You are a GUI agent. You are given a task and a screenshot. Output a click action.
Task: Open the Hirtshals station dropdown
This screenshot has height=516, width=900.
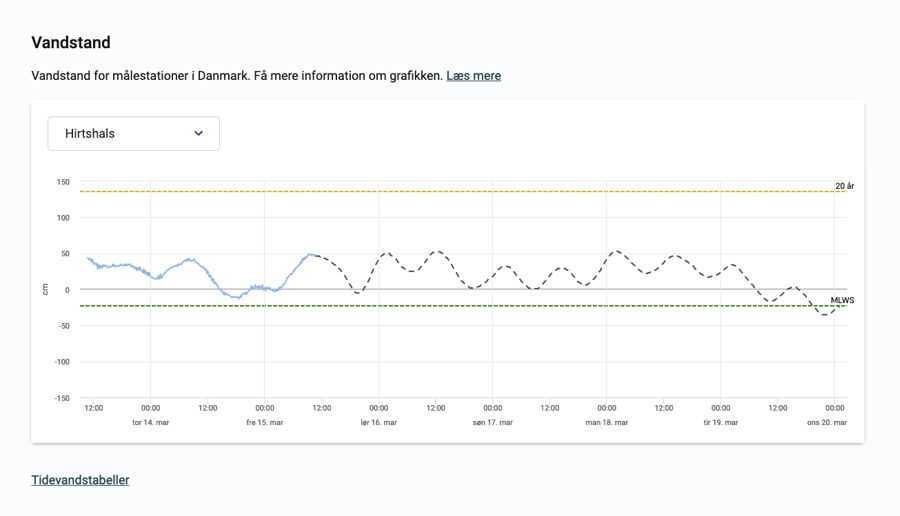click(x=133, y=134)
